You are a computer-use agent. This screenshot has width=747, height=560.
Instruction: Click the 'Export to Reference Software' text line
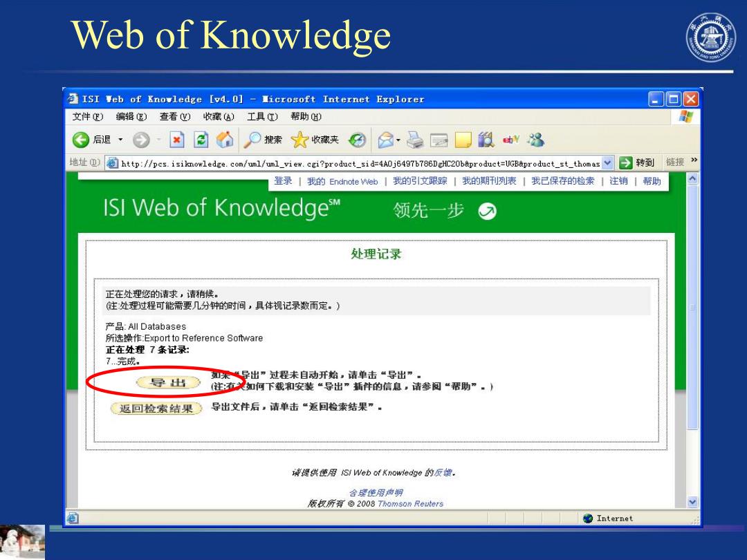coord(184,338)
